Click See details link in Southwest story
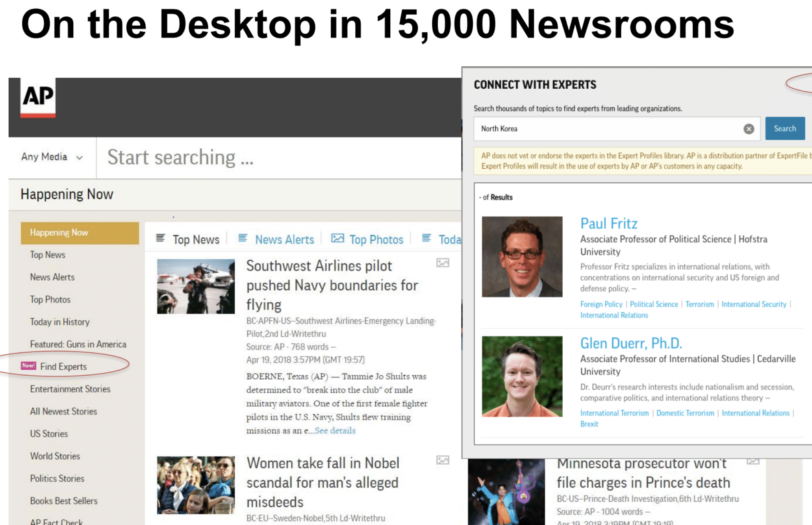812x525 pixels. [x=335, y=430]
